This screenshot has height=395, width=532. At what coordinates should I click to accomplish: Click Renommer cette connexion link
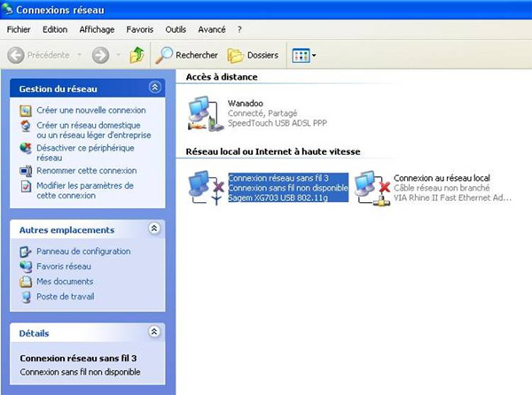pos(87,171)
